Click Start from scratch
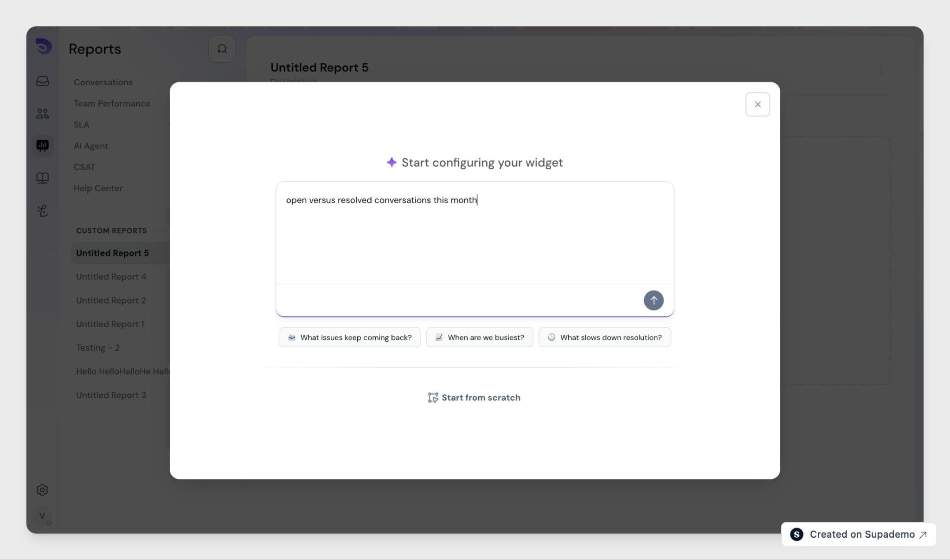950x560 pixels. (474, 397)
